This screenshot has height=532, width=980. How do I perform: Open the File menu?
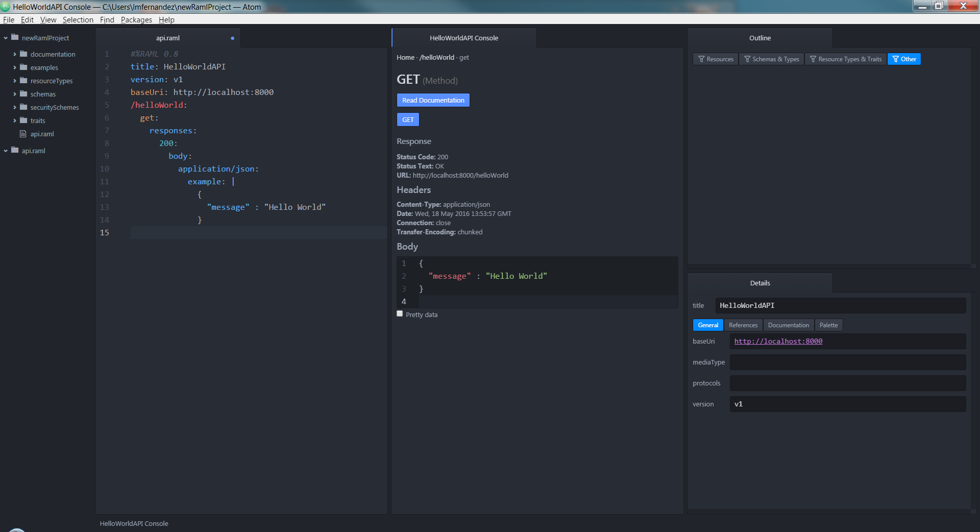click(9, 19)
